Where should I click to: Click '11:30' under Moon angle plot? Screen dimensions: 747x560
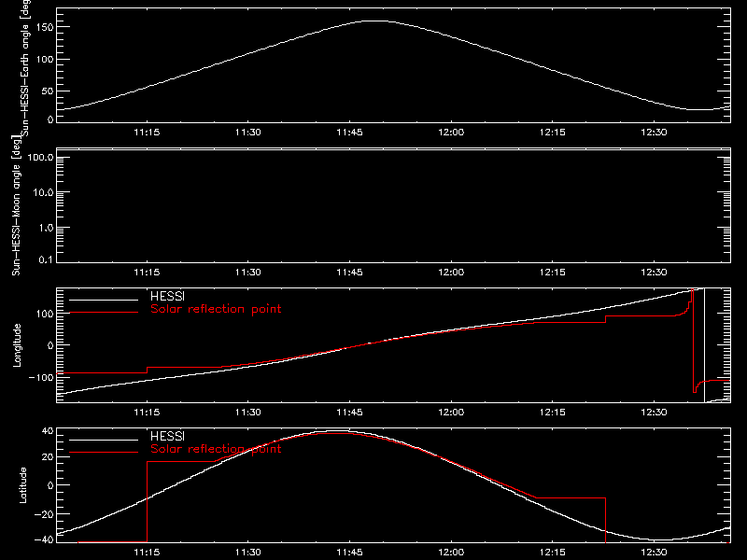(248, 272)
